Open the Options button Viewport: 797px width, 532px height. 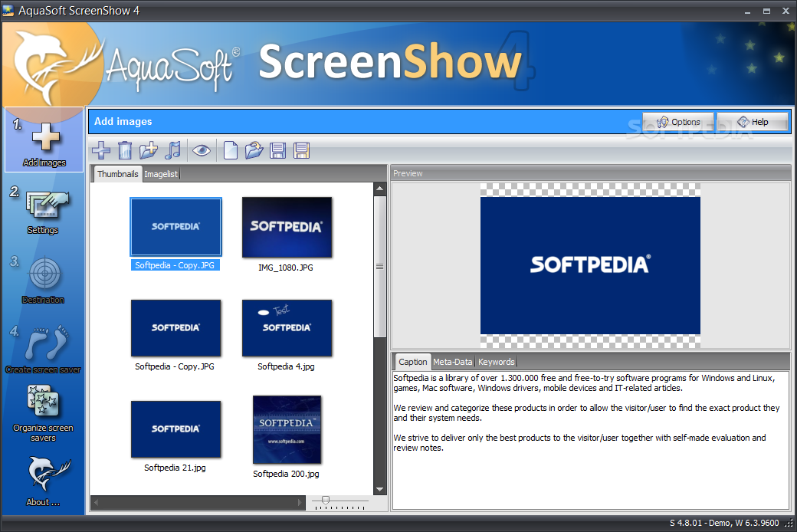pyautogui.click(x=678, y=122)
